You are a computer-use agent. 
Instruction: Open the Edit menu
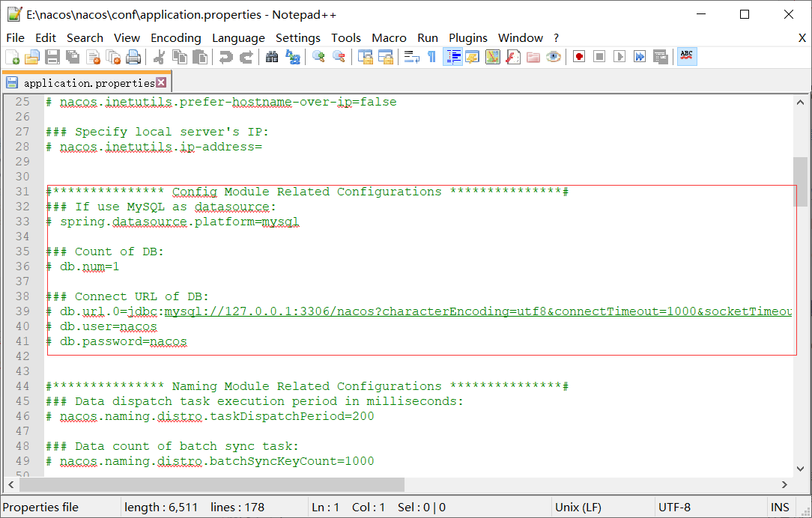(46, 37)
